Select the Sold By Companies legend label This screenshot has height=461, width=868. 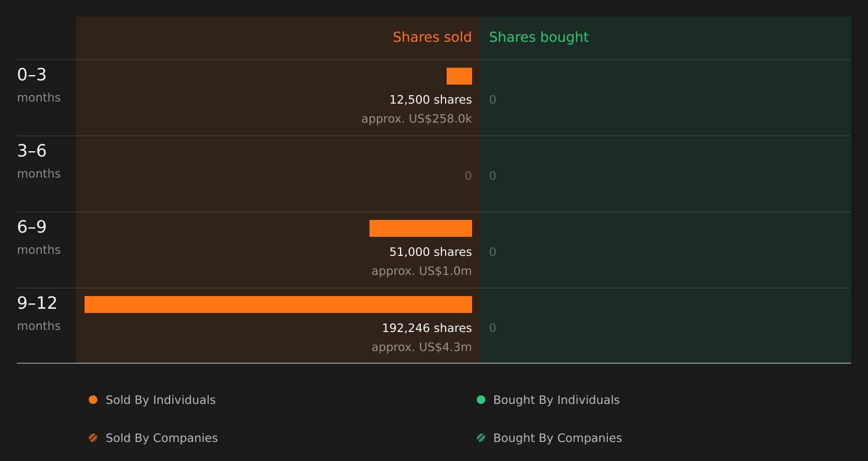pos(162,438)
